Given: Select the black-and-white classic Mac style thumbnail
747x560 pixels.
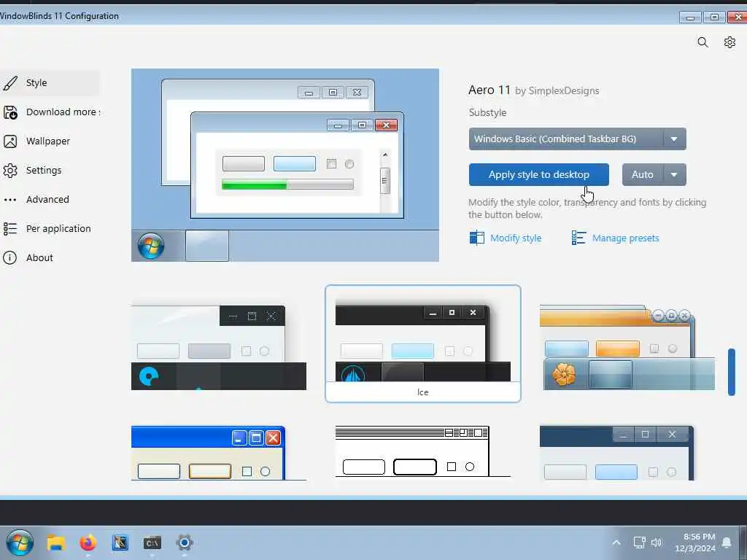Looking at the screenshot, I should click(x=422, y=451).
